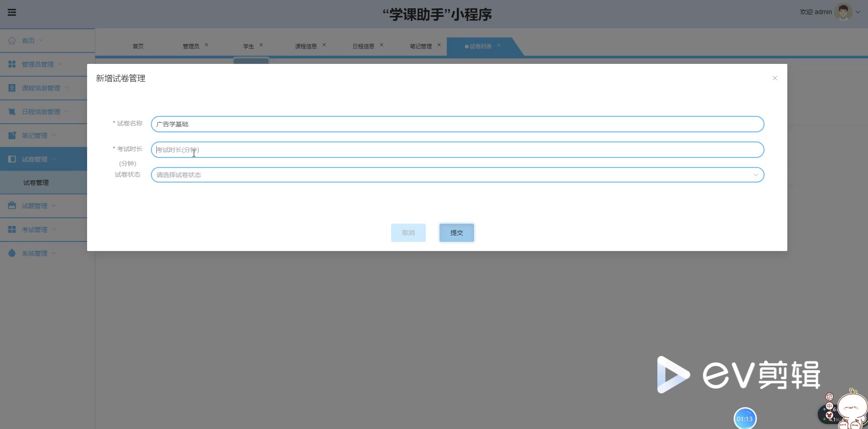The image size is (868, 429).
Task: Close the 学生 tab
Action: pyautogui.click(x=261, y=45)
